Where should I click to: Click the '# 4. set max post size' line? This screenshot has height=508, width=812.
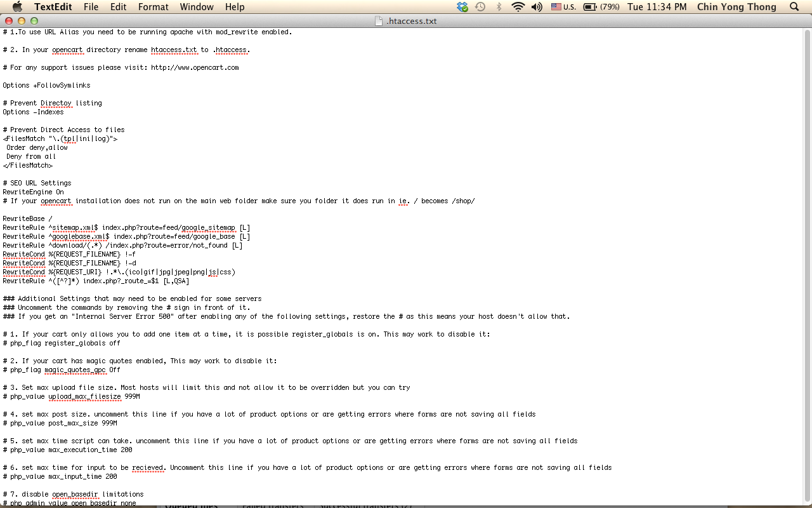click(x=269, y=414)
